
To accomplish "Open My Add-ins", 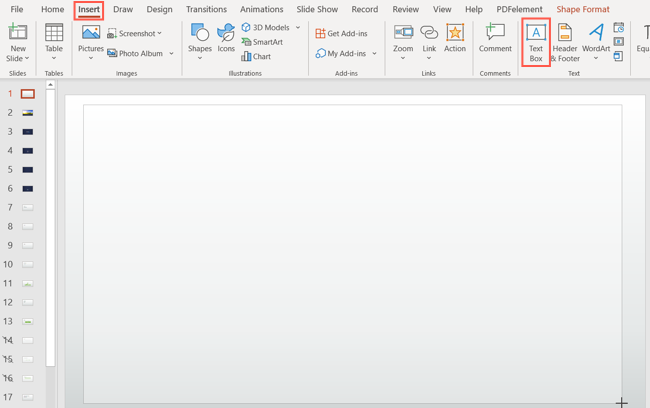I will click(x=341, y=53).
